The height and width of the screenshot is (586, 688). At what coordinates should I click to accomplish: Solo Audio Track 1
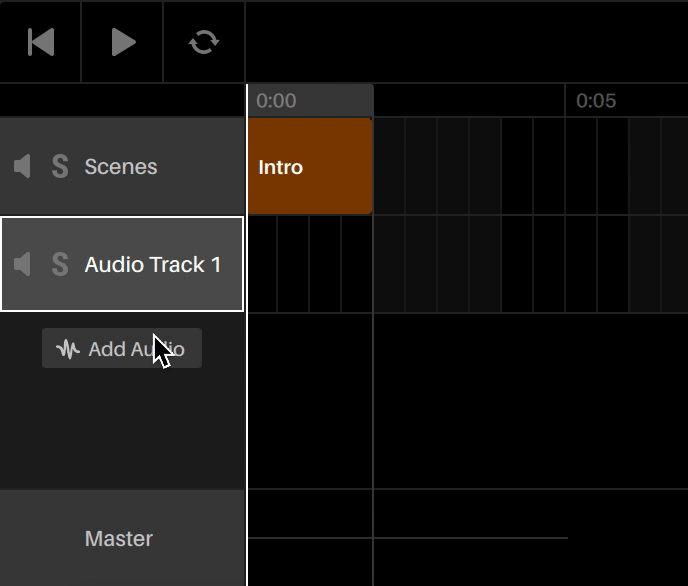[x=60, y=264]
